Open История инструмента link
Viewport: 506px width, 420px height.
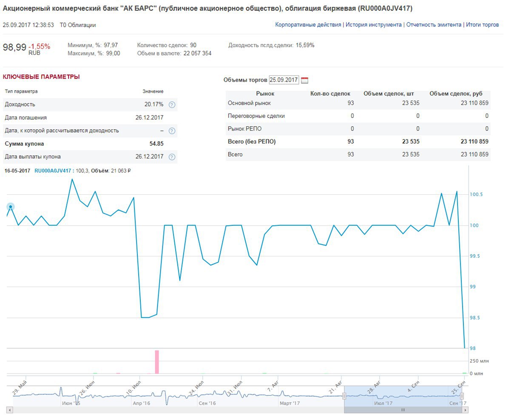(373, 25)
